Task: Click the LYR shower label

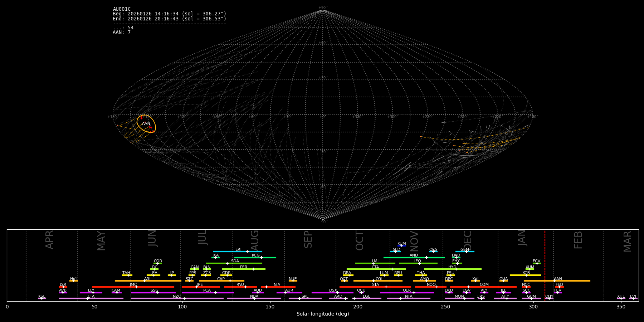Action: [x=63, y=285]
